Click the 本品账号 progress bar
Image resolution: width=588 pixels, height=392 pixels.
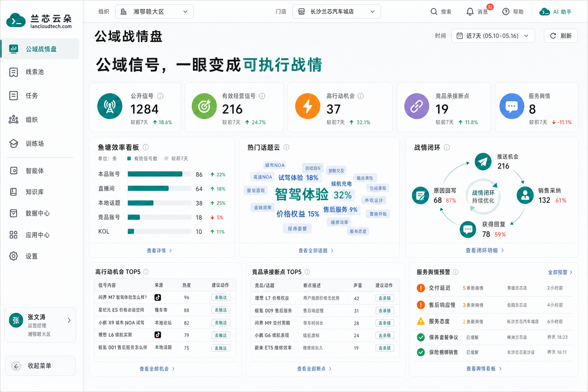coord(159,174)
